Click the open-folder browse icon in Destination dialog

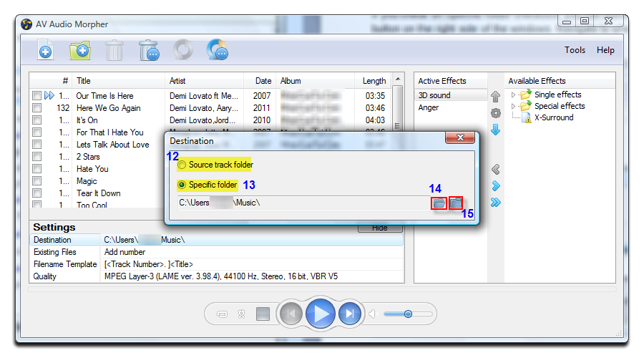coord(439,203)
